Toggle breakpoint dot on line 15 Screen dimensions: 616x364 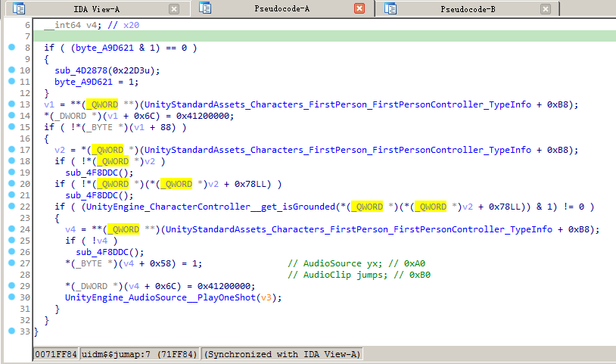(12, 127)
